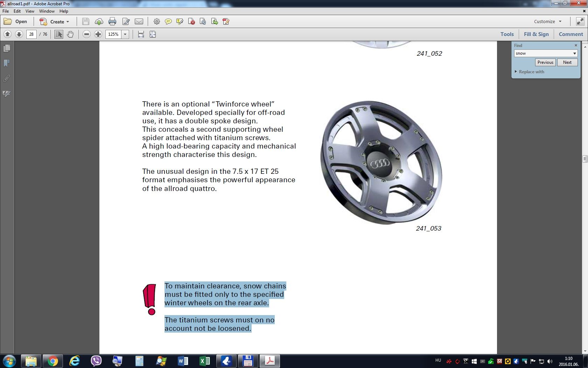Open the Comment pane
This screenshot has height=368, width=588.
(x=571, y=34)
